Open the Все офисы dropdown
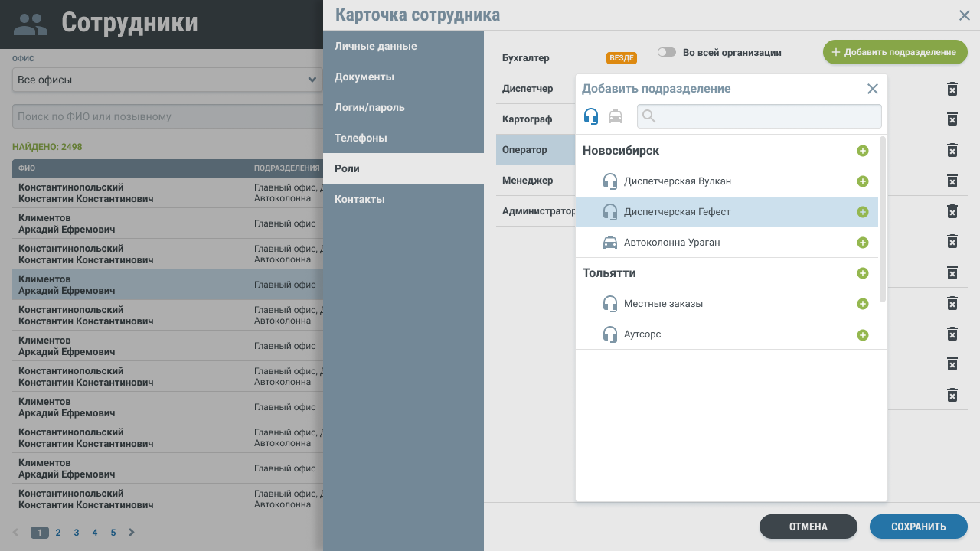980x551 pixels. pos(167,80)
